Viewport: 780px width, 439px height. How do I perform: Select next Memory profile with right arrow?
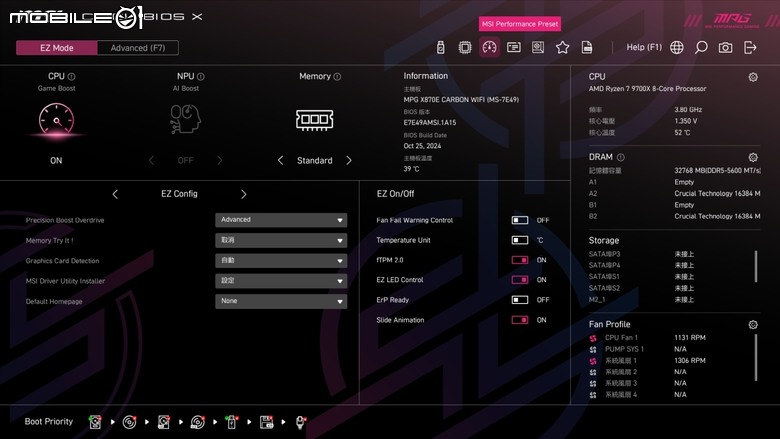point(349,161)
